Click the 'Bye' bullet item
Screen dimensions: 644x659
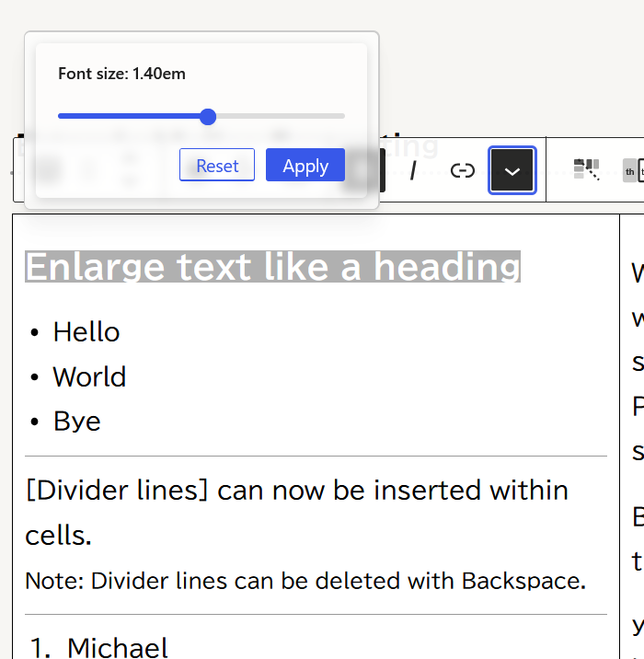[77, 422]
